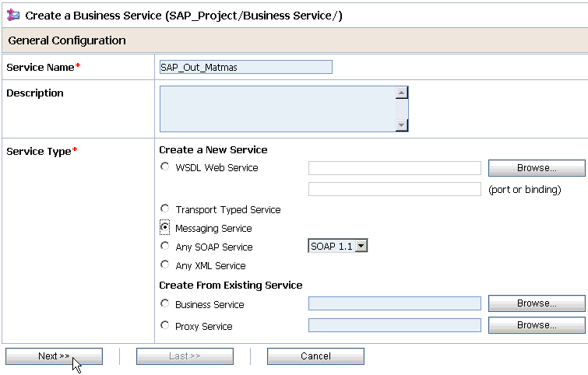Image resolution: width=588 pixels, height=375 pixels.
Task: Select the Messaging Service radio button
Action: (164, 228)
